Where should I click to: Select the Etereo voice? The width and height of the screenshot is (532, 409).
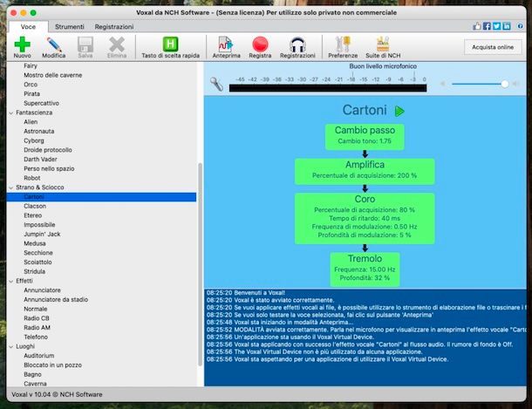[33, 215]
